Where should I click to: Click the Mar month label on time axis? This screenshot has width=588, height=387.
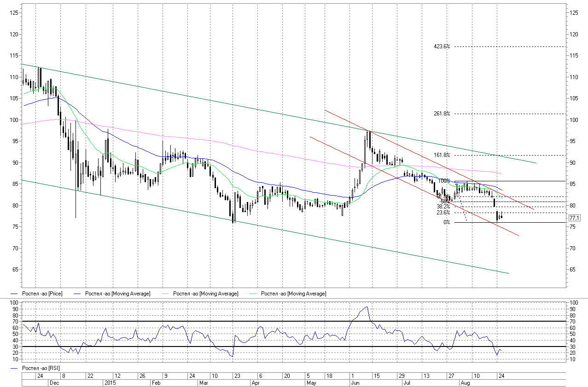(x=204, y=382)
